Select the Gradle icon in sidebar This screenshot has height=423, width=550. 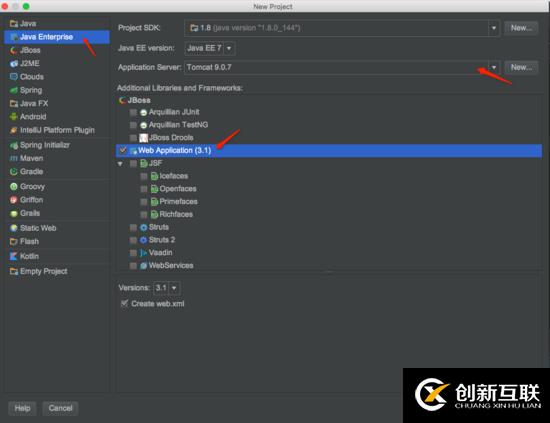tap(14, 172)
